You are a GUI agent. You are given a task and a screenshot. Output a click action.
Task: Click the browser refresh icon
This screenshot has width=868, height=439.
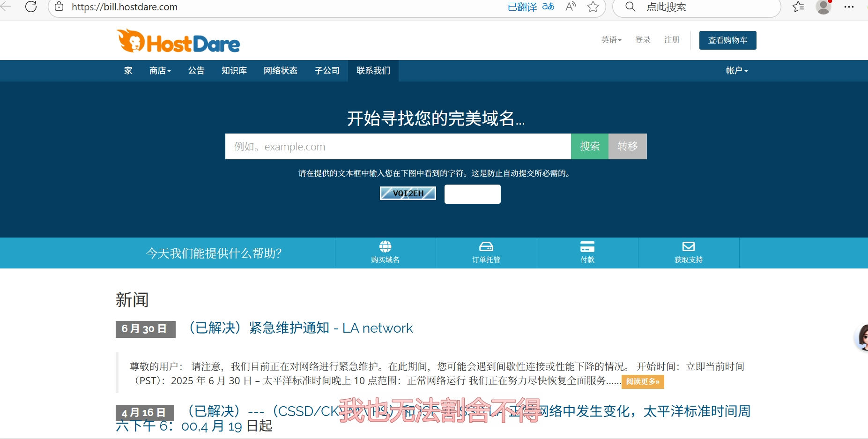click(x=31, y=7)
